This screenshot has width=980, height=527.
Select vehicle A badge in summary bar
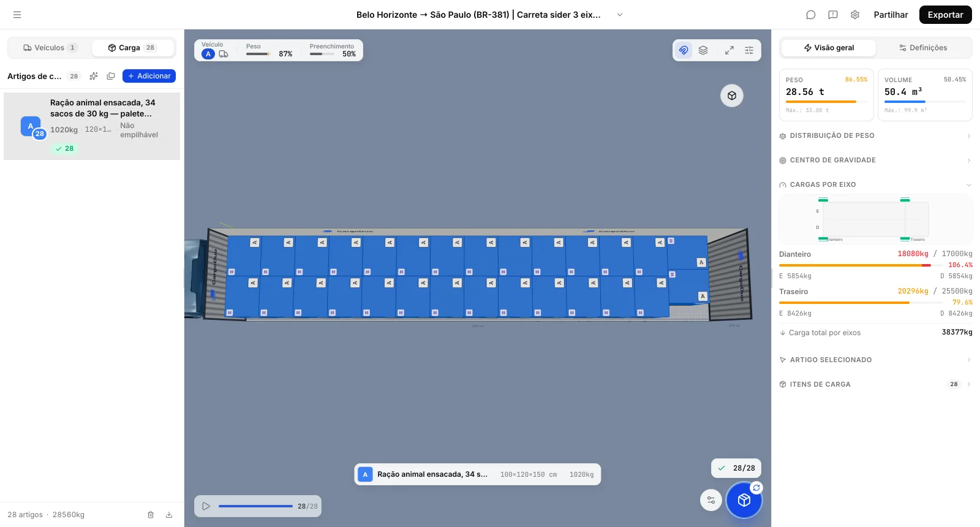pos(208,54)
